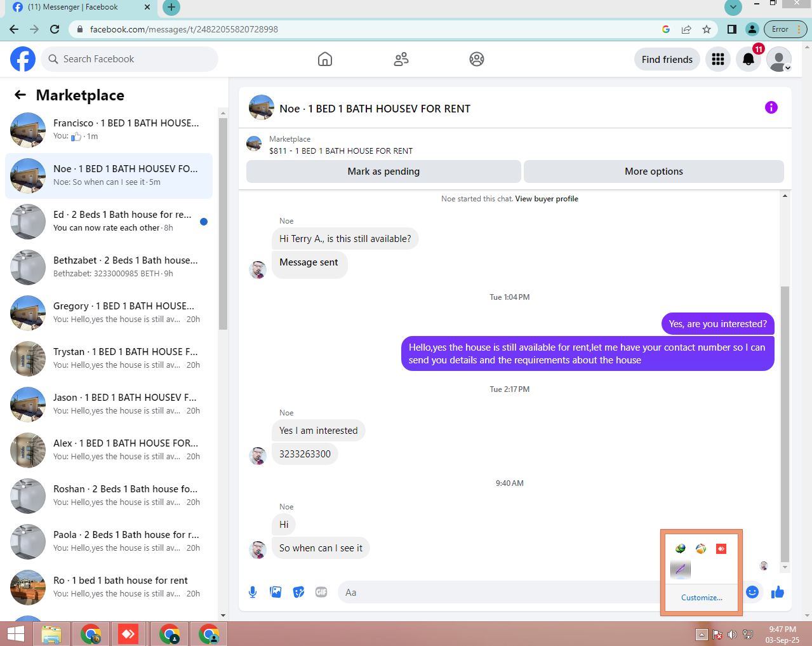Open conversation information purple icon
Screen dimensions: 812x646
[771, 107]
